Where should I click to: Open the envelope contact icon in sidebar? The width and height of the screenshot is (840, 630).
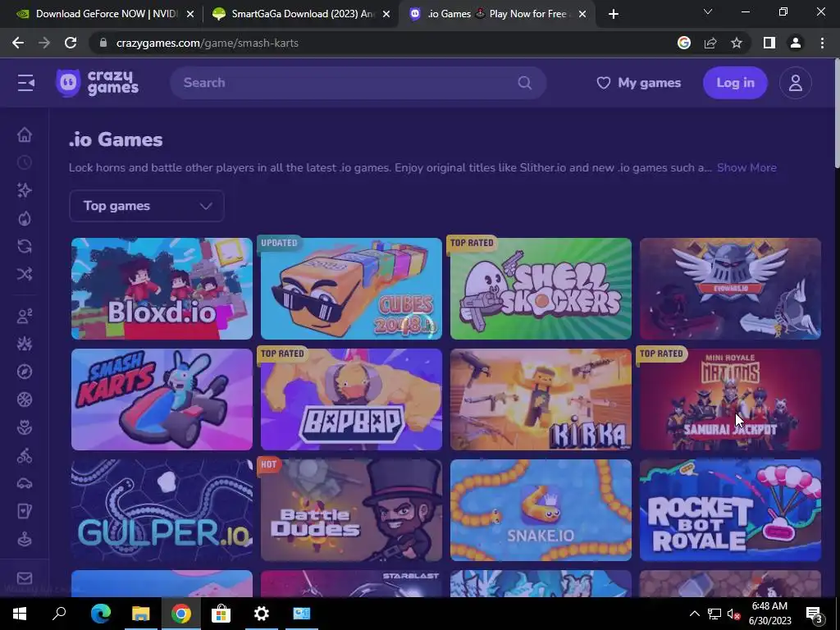25,578
